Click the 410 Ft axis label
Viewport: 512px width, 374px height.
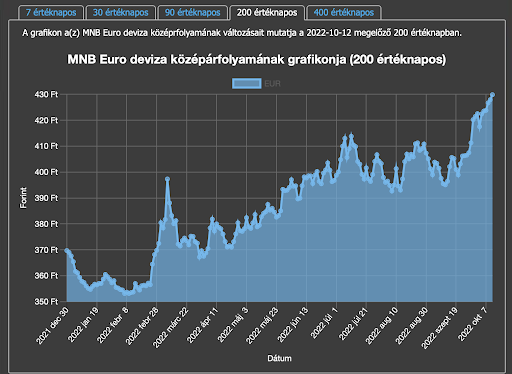46,146
